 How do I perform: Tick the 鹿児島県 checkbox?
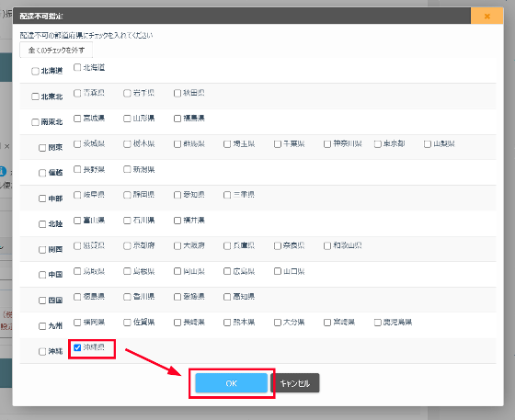(x=378, y=323)
